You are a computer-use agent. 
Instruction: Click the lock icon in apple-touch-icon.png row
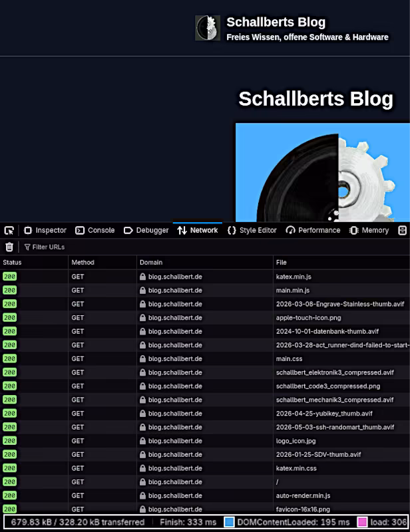coord(142,318)
